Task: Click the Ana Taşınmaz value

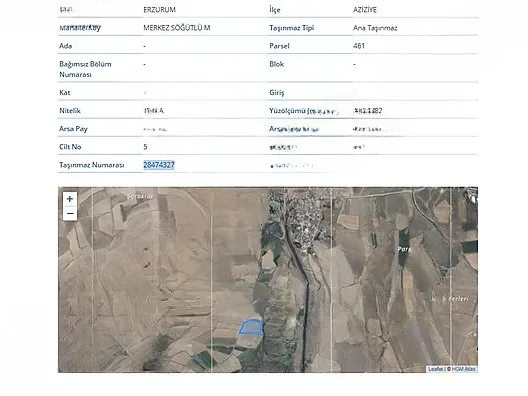Action: [x=375, y=28]
